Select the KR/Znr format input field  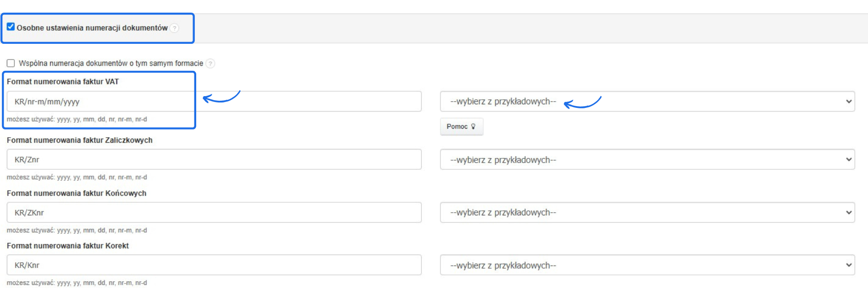tap(212, 159)
